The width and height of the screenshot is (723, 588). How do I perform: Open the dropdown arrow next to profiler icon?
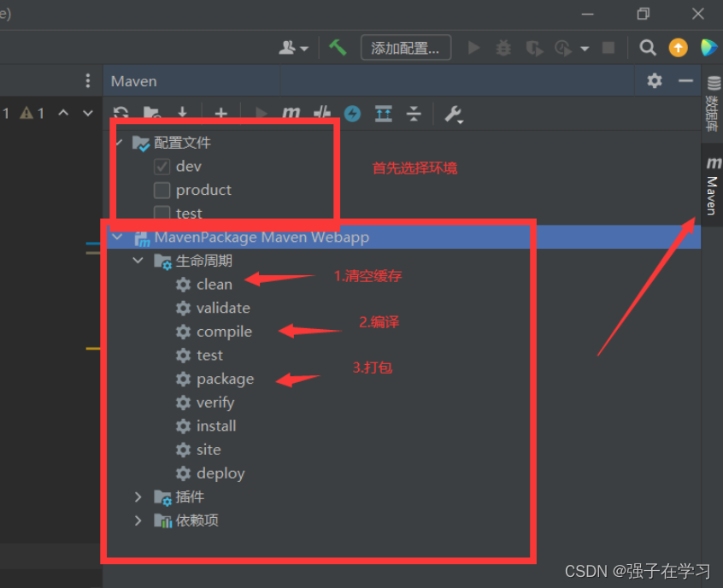tap(585, 48)
